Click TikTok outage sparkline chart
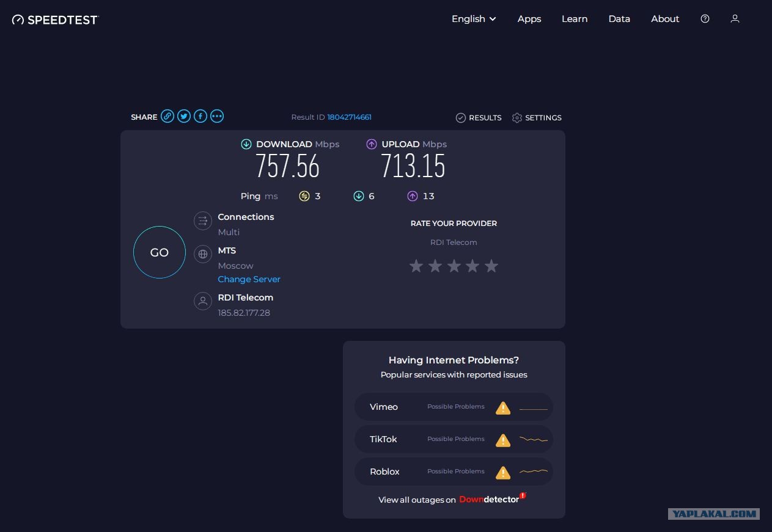 [534, 439]
